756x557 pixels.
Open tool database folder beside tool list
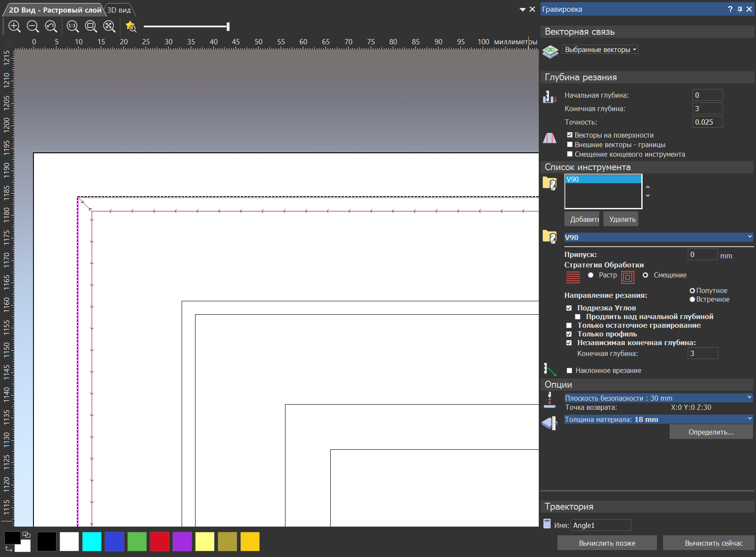(x=550, y=184)
